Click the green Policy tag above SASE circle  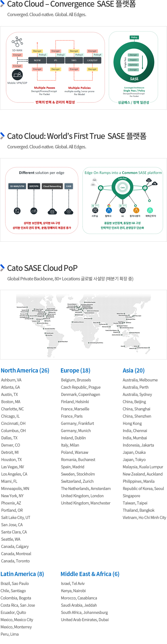click(134, 37)
